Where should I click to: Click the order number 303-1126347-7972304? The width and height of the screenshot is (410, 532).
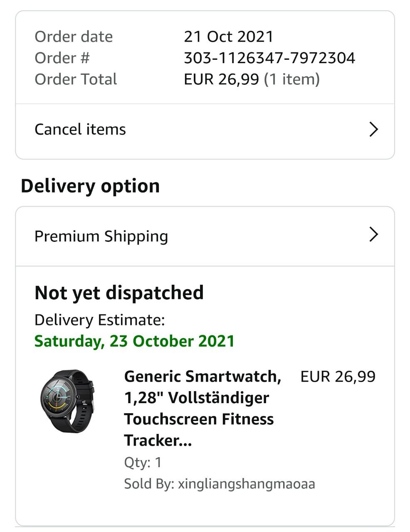(x=269, y=58)
